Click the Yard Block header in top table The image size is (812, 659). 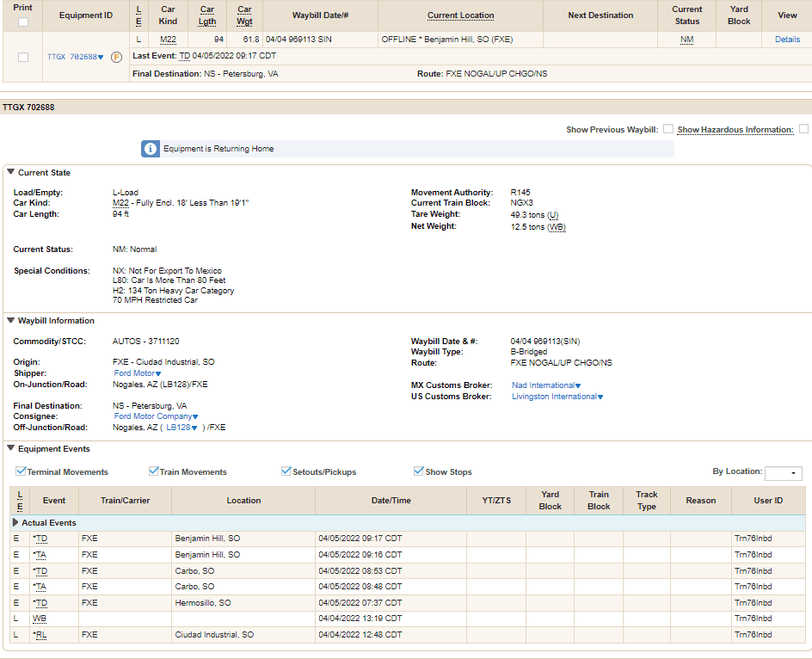tap(739, 15)
